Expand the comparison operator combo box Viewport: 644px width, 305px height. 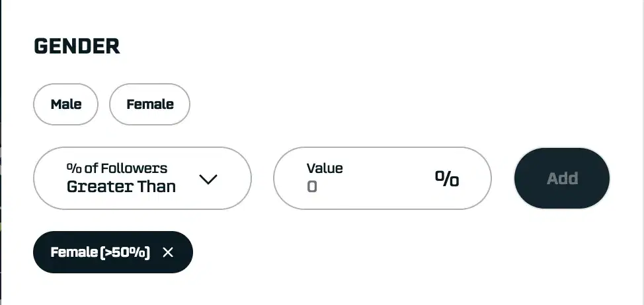[142, 178]
